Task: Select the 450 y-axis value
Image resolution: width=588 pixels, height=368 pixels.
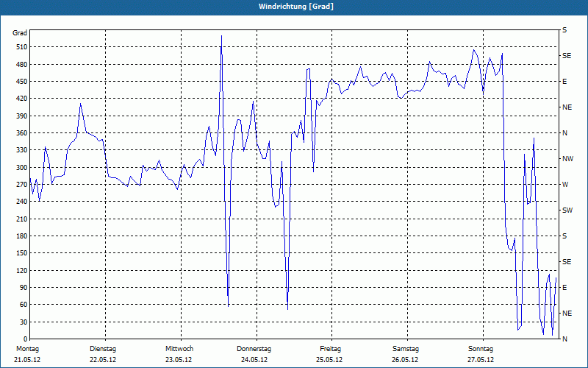Action: (22, 82)
